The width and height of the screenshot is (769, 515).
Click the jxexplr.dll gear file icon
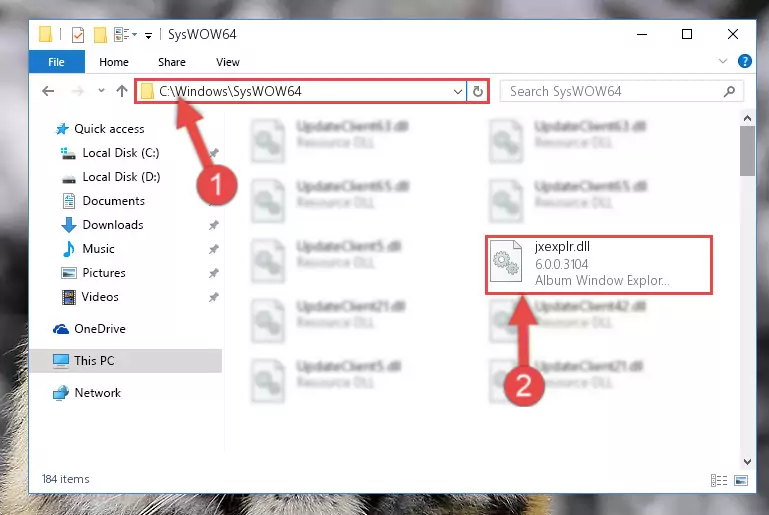click(506, 260)
